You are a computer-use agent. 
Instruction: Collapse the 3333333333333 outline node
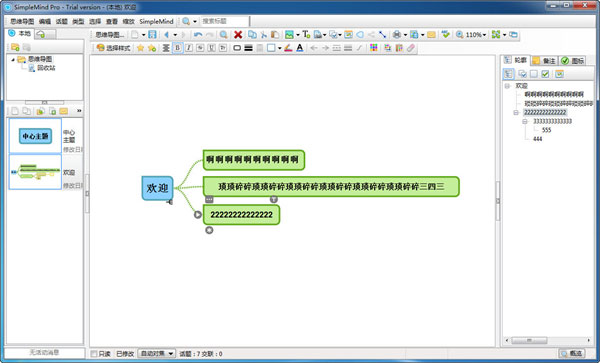(525, 121)
